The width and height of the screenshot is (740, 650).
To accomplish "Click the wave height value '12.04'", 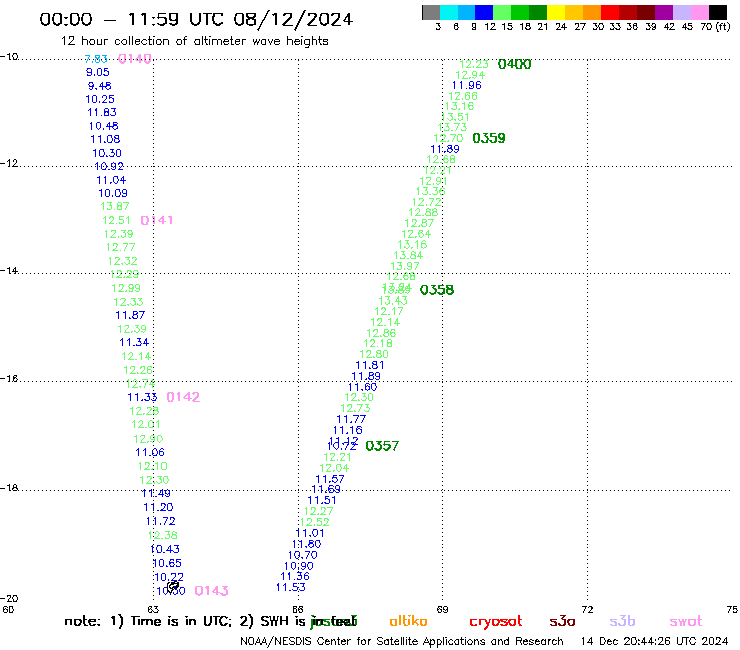I will (334, 469).
